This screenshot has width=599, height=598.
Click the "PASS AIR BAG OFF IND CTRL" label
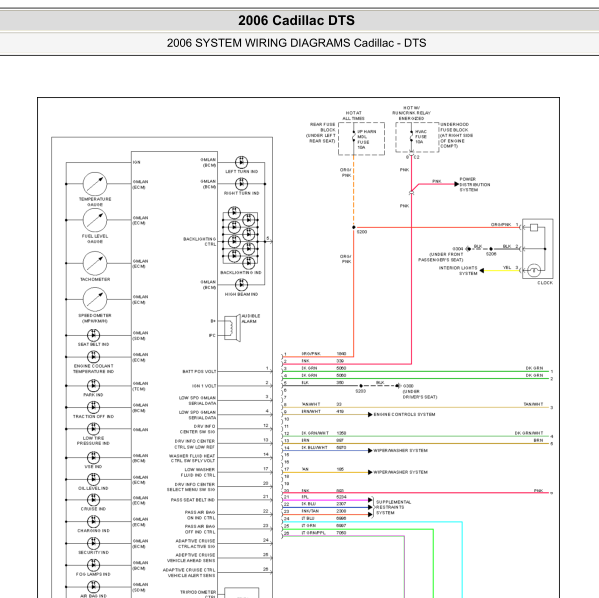click(200, 529)
